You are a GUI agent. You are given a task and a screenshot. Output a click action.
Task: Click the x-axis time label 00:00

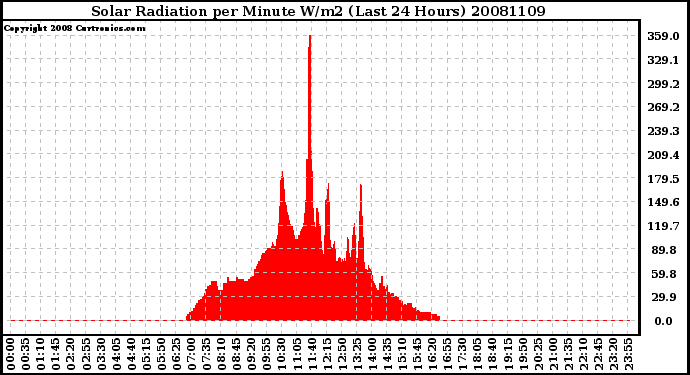11,354
